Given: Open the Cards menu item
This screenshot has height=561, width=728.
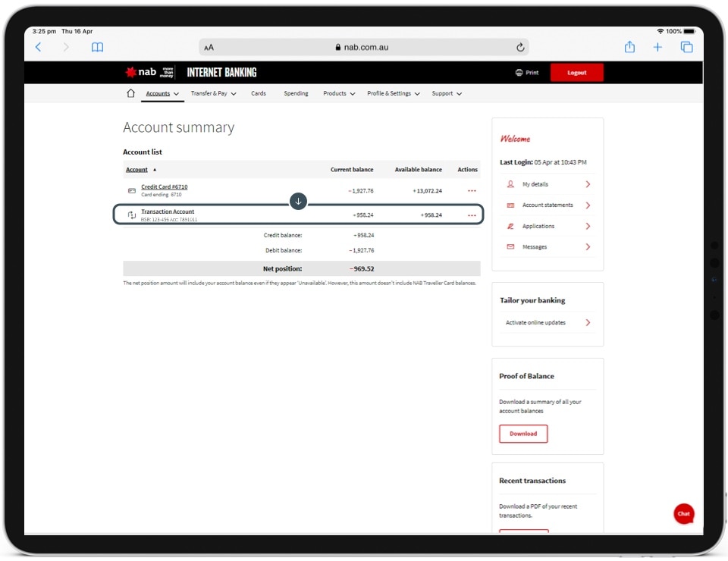Looking at the screenshot, I should (x=259, y=93).
